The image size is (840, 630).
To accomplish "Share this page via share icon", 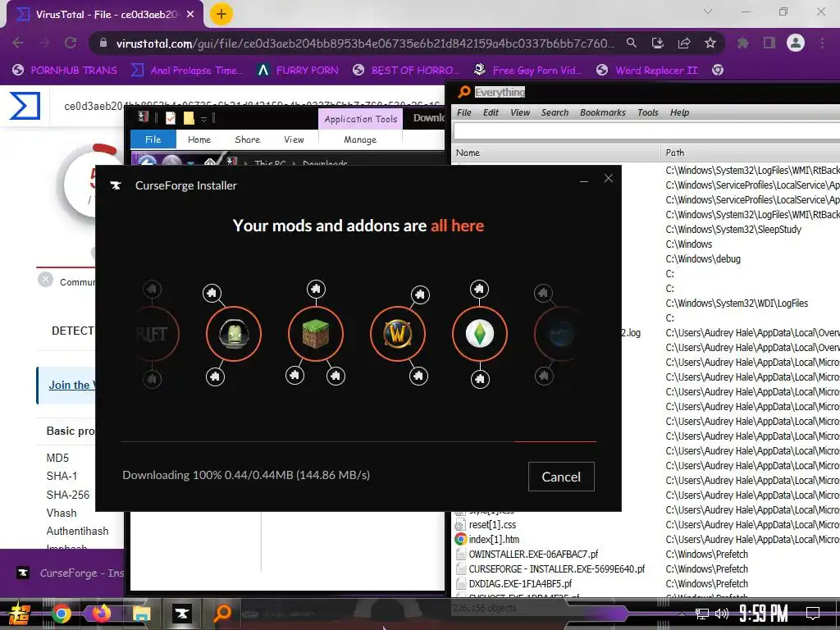I will coord(684,43).
